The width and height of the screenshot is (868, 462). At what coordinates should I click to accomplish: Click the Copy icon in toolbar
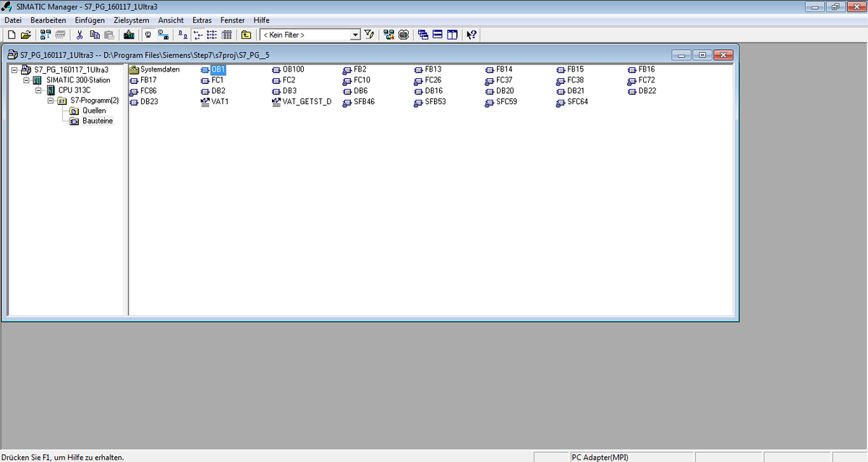(95, 35)
